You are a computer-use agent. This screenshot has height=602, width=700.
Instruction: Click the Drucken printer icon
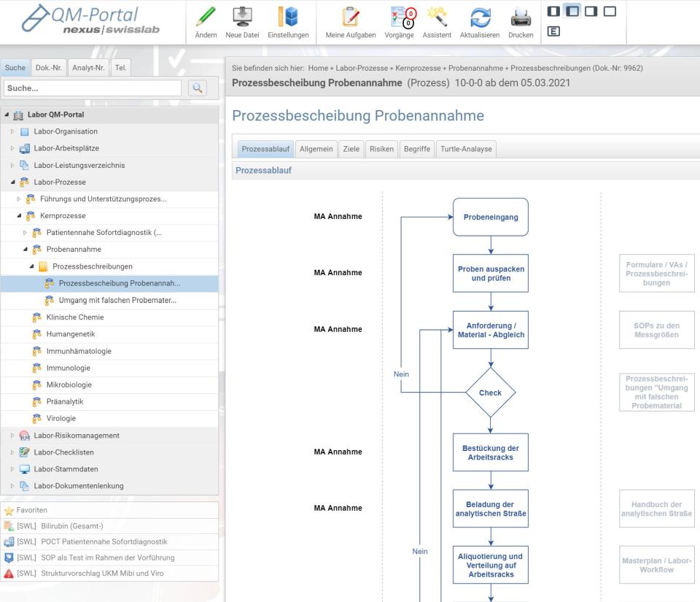pos(521,16)
